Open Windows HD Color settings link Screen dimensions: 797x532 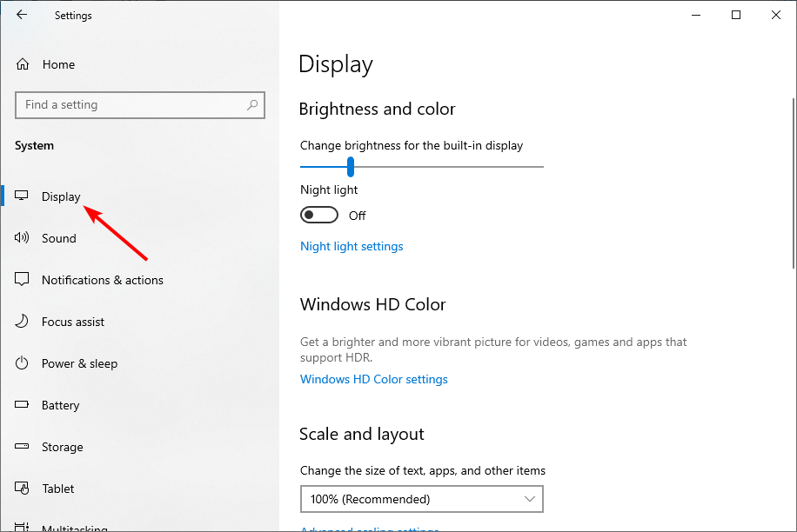(x=374, y=379)
